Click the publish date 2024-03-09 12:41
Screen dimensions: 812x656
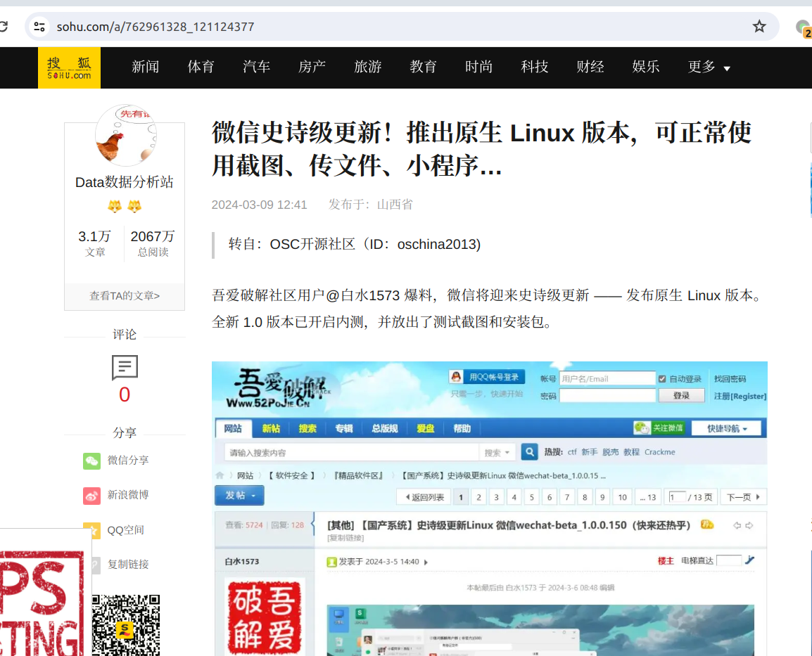(259, 205)
